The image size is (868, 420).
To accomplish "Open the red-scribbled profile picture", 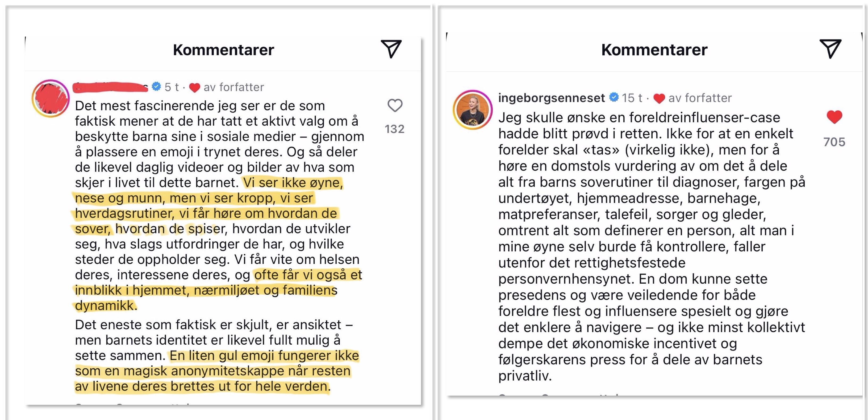I will (x=51, y=99).
